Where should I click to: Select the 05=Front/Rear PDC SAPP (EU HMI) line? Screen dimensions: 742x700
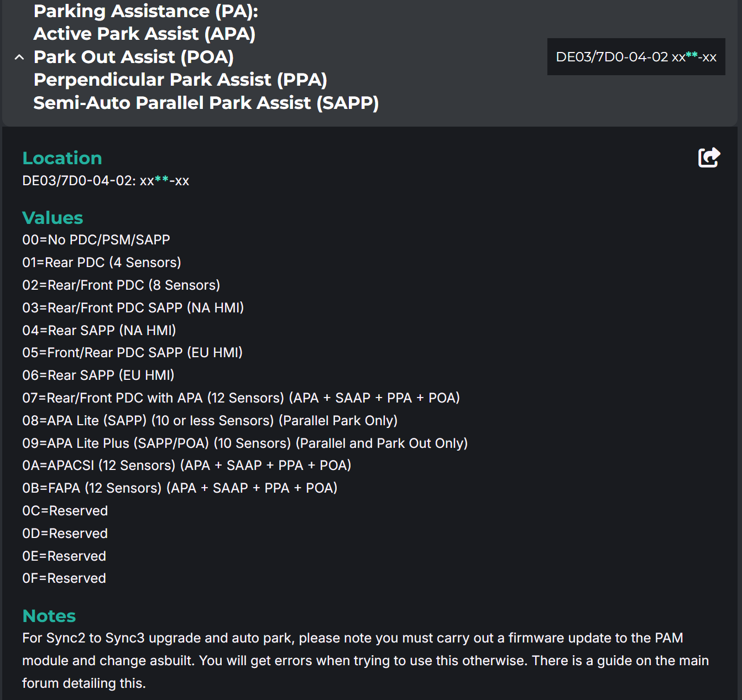coord(132,353)
